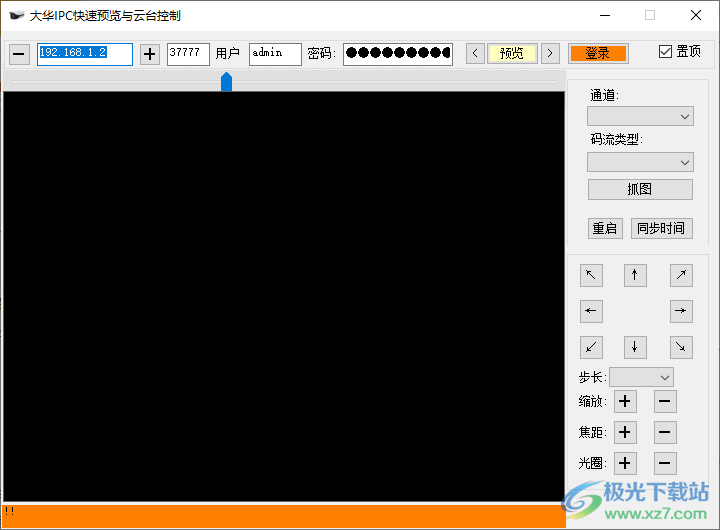Click the orange 登录 login button
This screenshot has height=530, width=720.
(x=598, y=54)
